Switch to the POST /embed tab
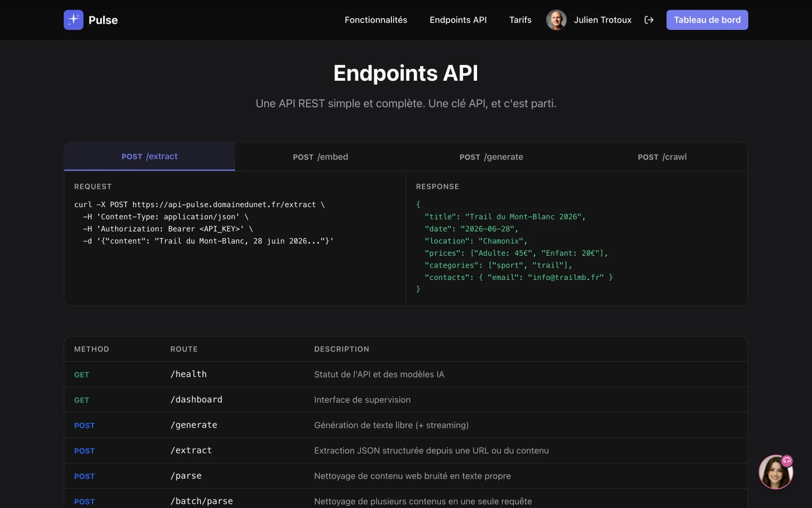Image resolution: width=812 pixels, height=508 pixels. [x=320, y=157]
